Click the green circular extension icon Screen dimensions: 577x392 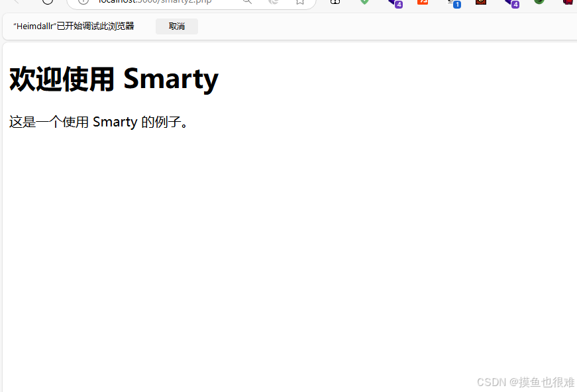(539, 3)
